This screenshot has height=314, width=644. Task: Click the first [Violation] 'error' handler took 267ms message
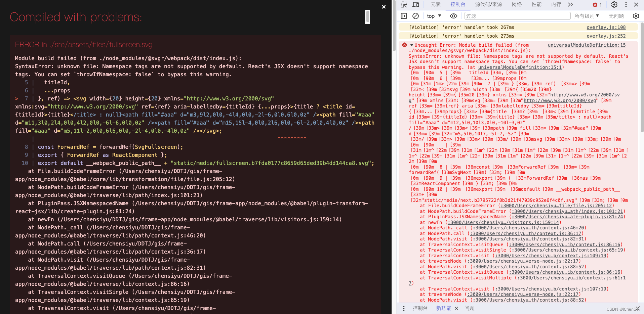(461, 27)
